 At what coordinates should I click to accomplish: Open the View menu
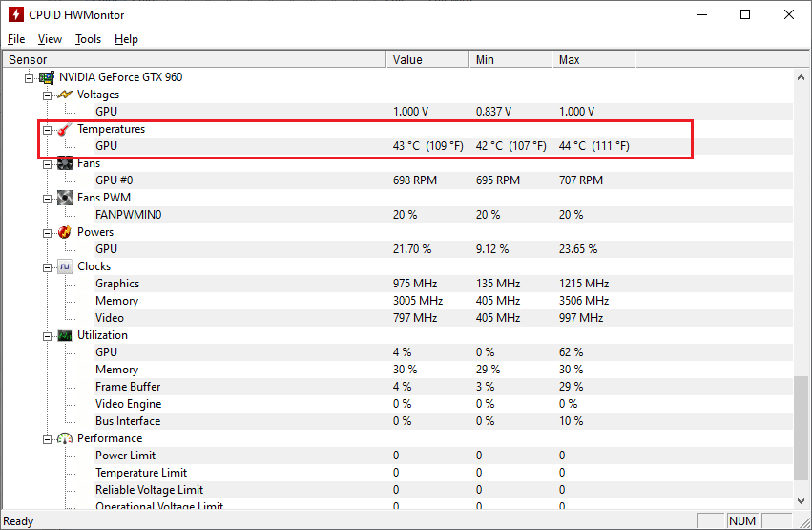[x=50, y=39]
